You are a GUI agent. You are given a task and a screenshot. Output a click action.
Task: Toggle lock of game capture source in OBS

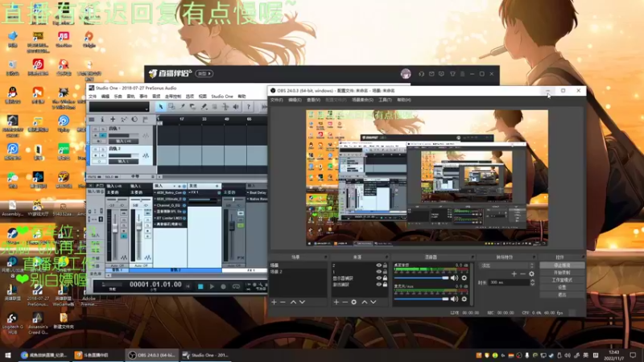coord(386,284)
